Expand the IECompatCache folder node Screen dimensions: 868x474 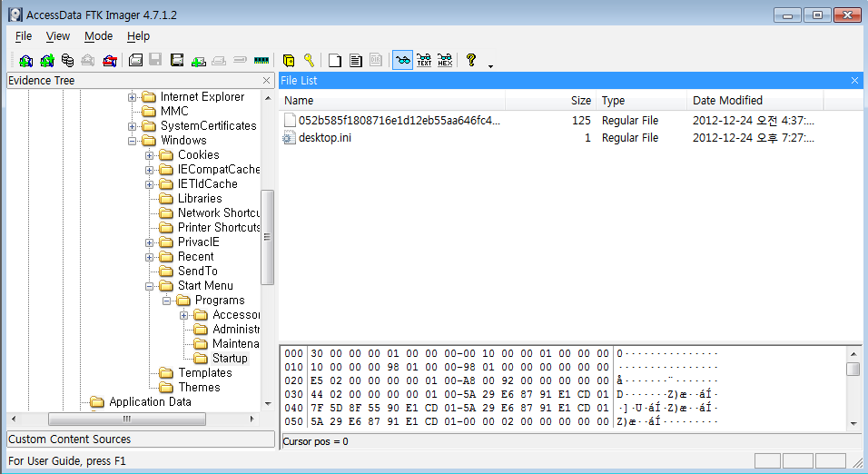[x=149, y=170]
